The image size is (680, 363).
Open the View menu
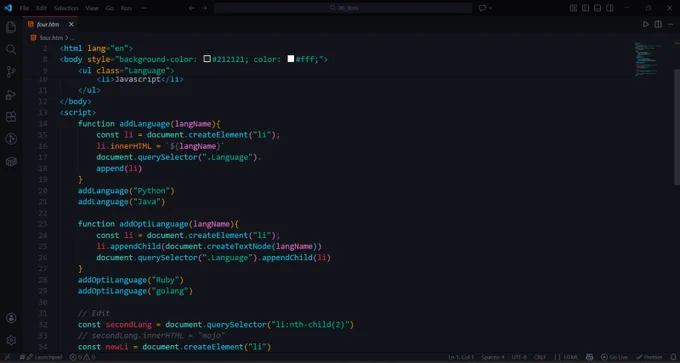click(x=92, y=8)
